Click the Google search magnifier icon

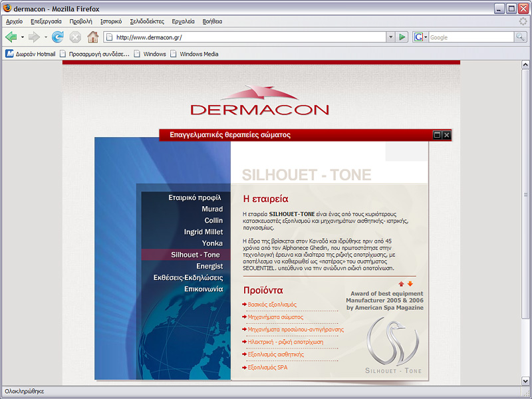coord(520,37)
